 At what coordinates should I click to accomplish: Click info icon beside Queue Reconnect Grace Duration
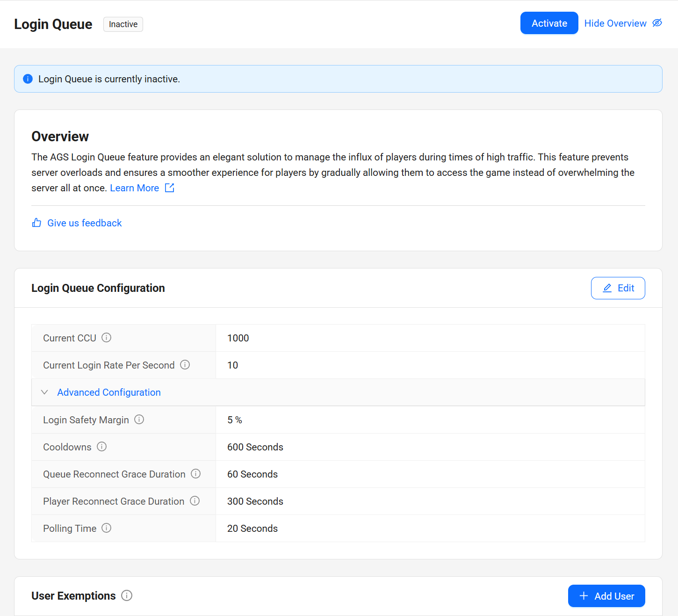[x=196, y=474]
